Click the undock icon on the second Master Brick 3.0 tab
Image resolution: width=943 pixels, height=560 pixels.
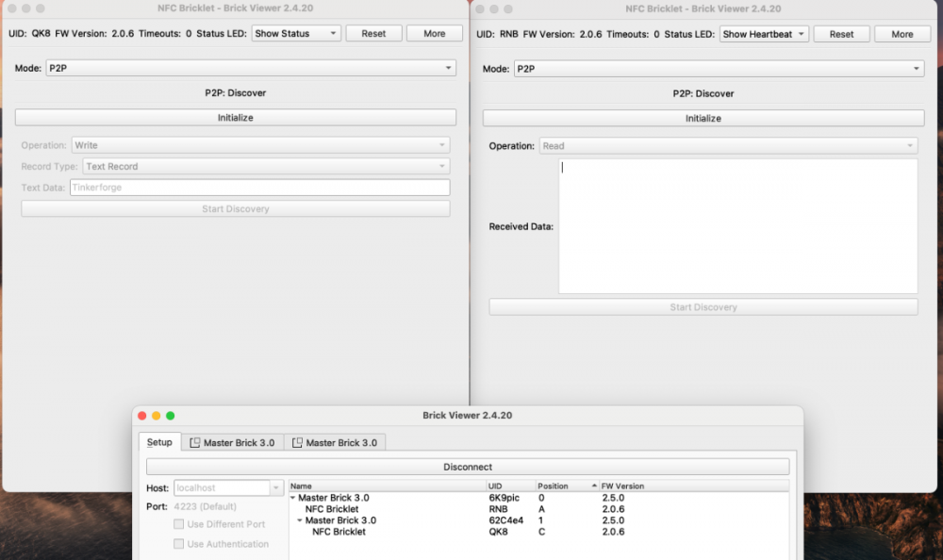point(297,443)
